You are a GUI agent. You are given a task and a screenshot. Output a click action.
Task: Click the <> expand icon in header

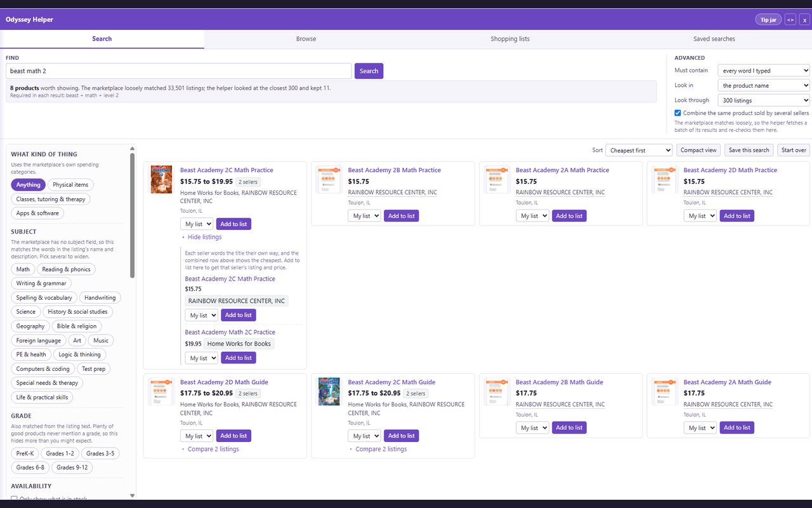coord(790,20)
